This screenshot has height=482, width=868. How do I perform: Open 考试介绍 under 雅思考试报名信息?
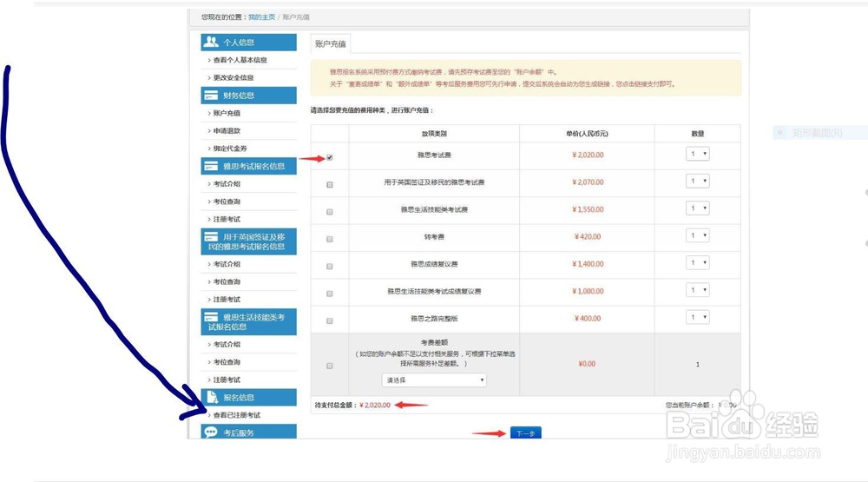(227, 184)
